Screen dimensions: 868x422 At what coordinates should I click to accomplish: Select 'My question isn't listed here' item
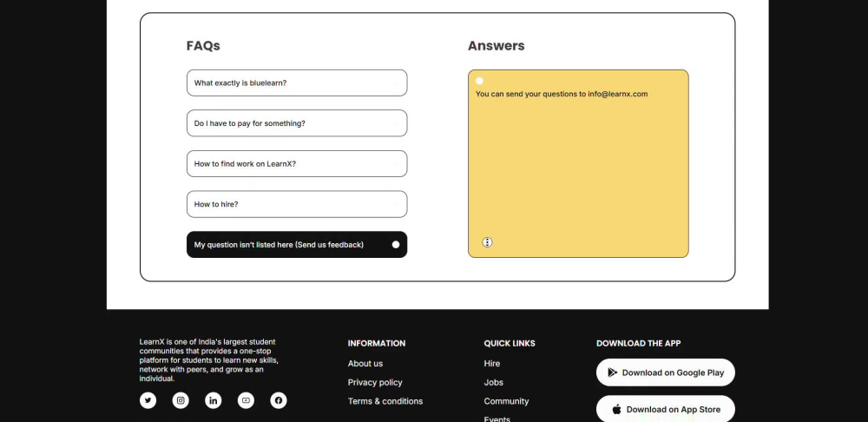pos(297,245)
